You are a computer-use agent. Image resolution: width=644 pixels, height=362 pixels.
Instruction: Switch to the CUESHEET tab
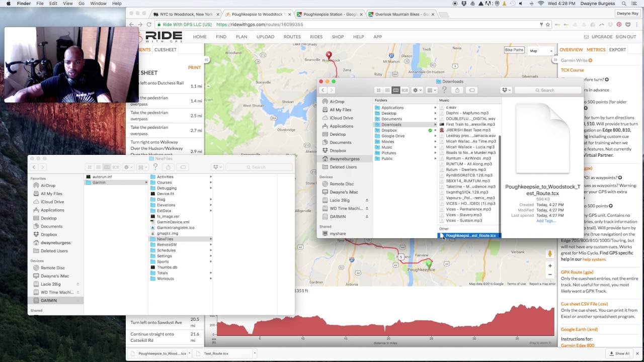(x=166, y=50)
